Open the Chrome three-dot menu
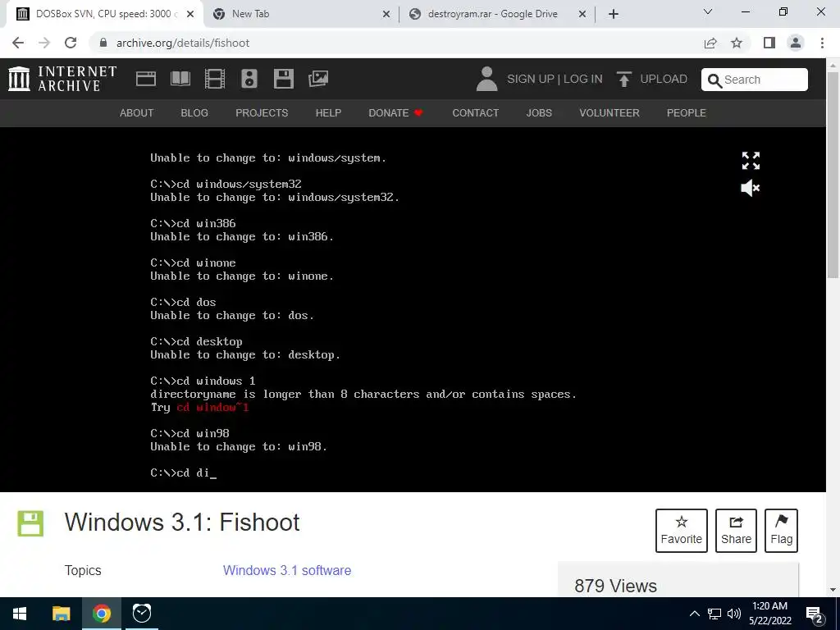The height and width of the screenshot is (630, 840). tap(822, 43)
